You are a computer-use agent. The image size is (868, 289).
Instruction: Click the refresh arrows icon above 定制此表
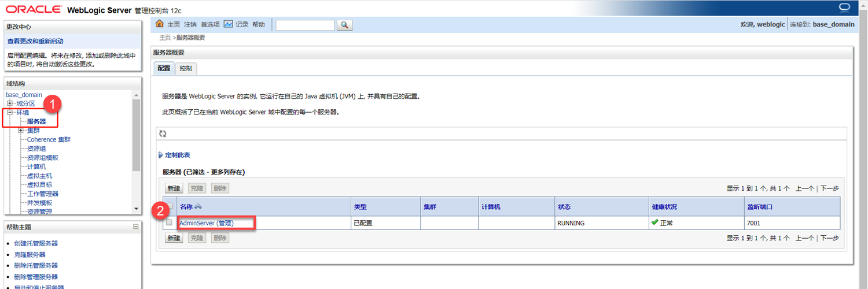163,134
